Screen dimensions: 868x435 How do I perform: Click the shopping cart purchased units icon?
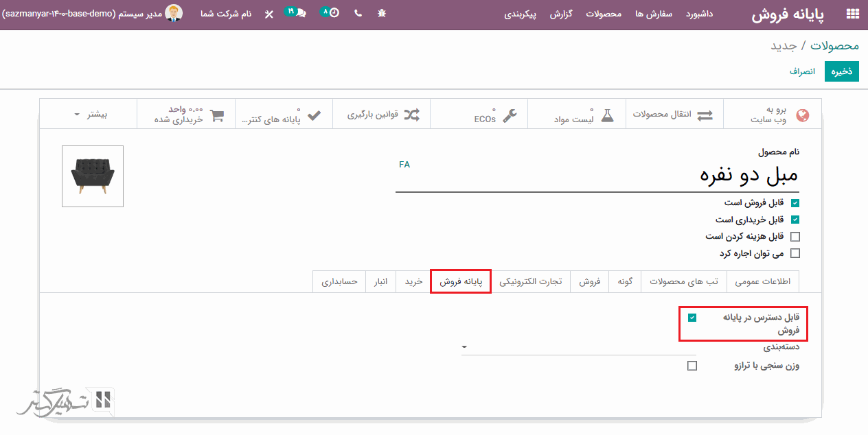pos(217,115)
